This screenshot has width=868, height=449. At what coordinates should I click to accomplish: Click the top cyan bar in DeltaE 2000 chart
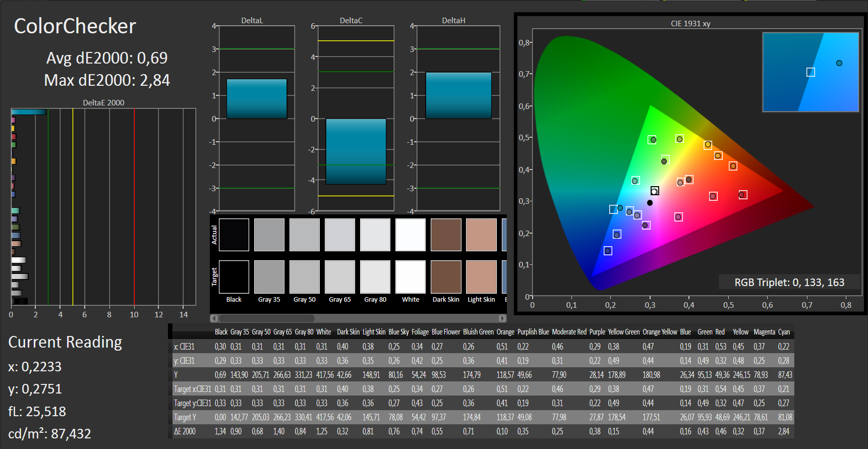(29, 112)
